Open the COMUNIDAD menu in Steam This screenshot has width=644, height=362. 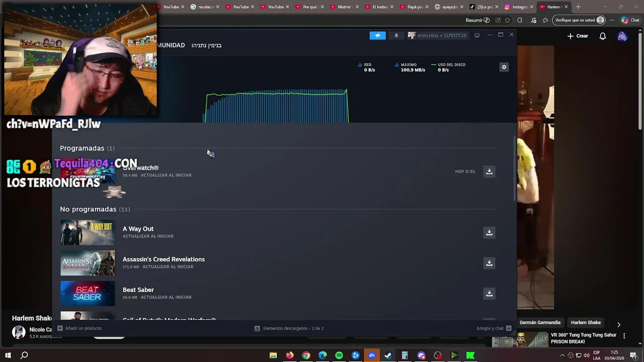pyautogui.click(x=171, y=45)
